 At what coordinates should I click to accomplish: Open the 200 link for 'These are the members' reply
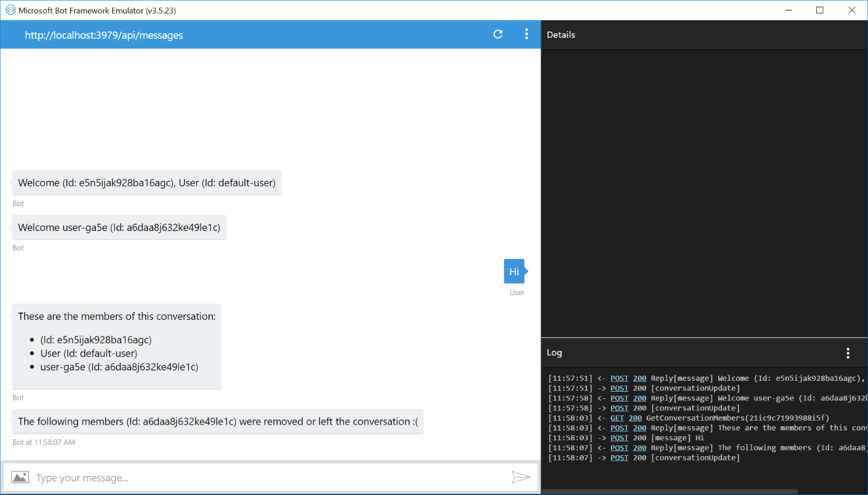pyautogui.click(x=639, y=428)
